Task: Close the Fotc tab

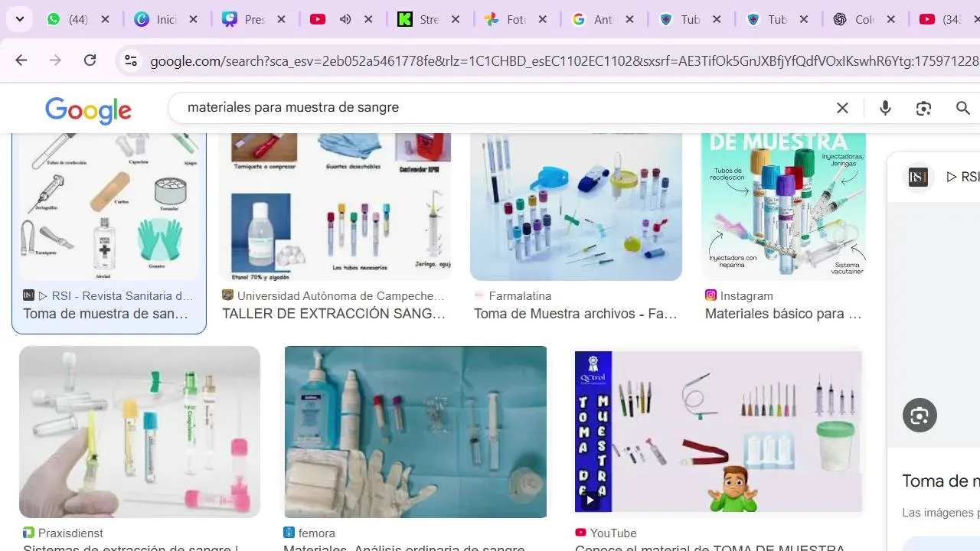Action: [543, 19]
